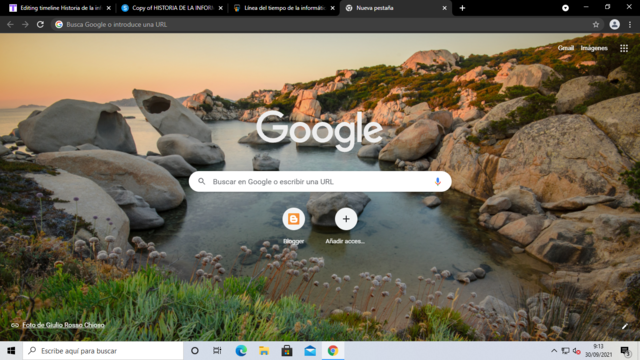Image resolution: width=640 pixels, height=360 pixels.
Task: Switch to Copy of HISTORIA DE LA INFOR tab
Action: (171, 8)
